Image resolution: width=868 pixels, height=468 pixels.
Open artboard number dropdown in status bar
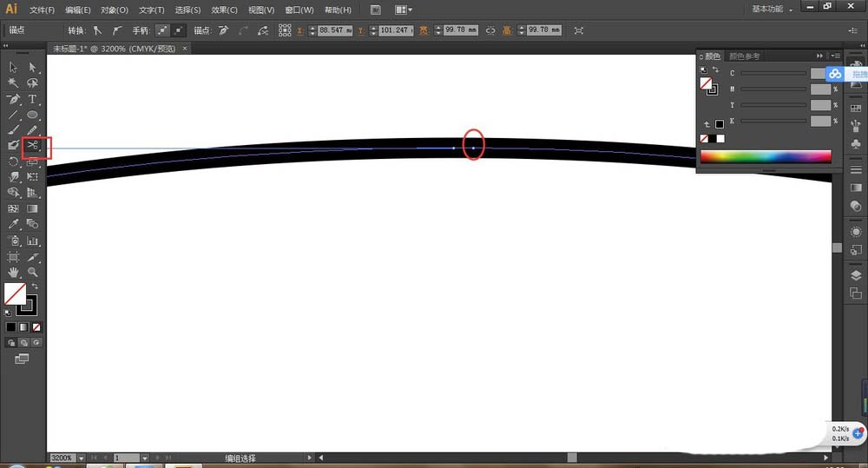pyautogui.click(x=144, y=458)
